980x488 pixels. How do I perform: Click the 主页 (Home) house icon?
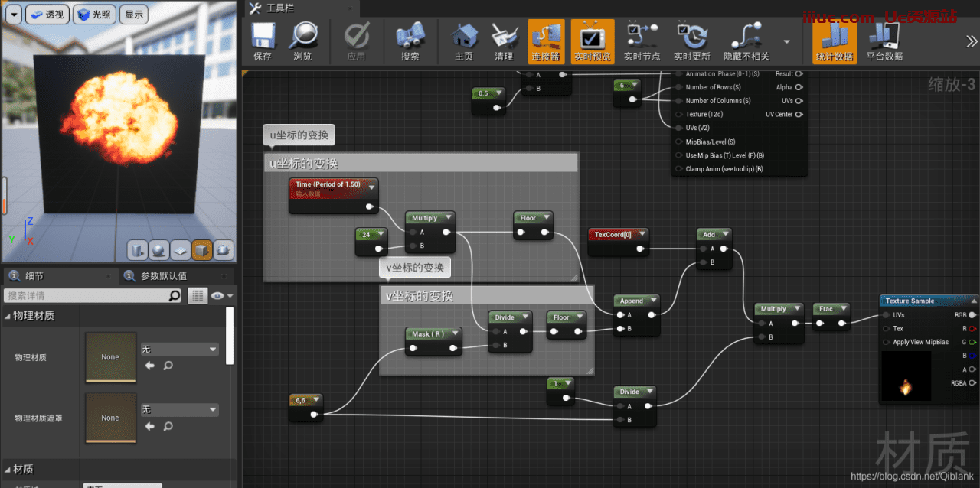pos(463,41)
